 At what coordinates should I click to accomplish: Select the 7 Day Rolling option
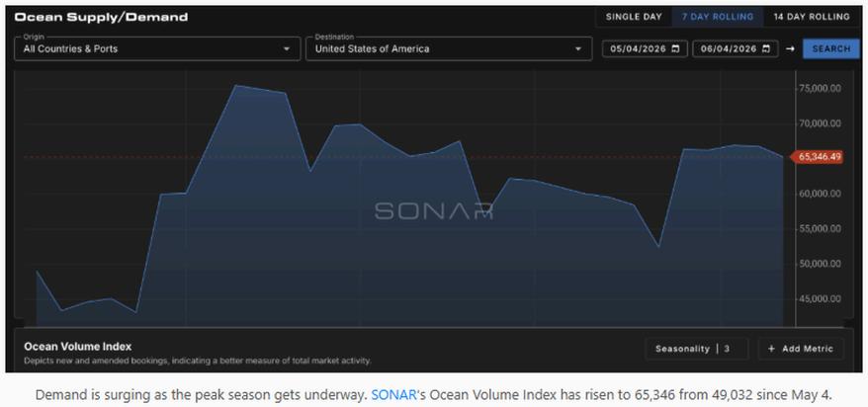click(x=718, y=17)
